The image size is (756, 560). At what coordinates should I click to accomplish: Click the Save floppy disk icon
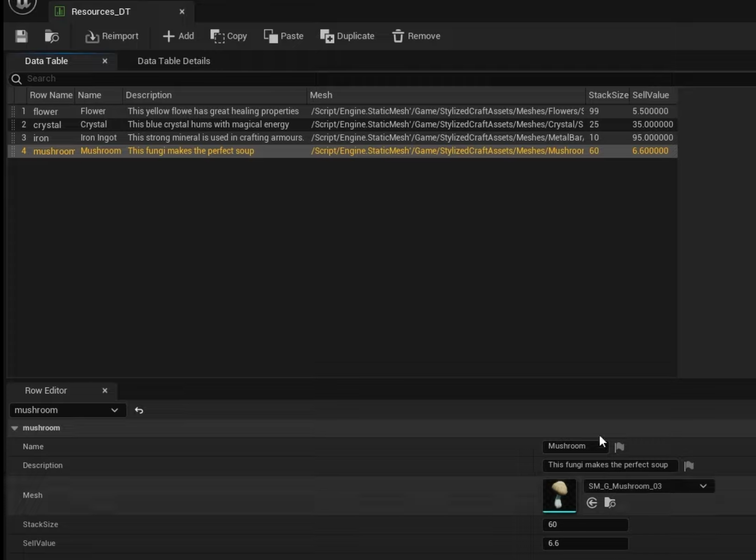click(x=21, y=36)
